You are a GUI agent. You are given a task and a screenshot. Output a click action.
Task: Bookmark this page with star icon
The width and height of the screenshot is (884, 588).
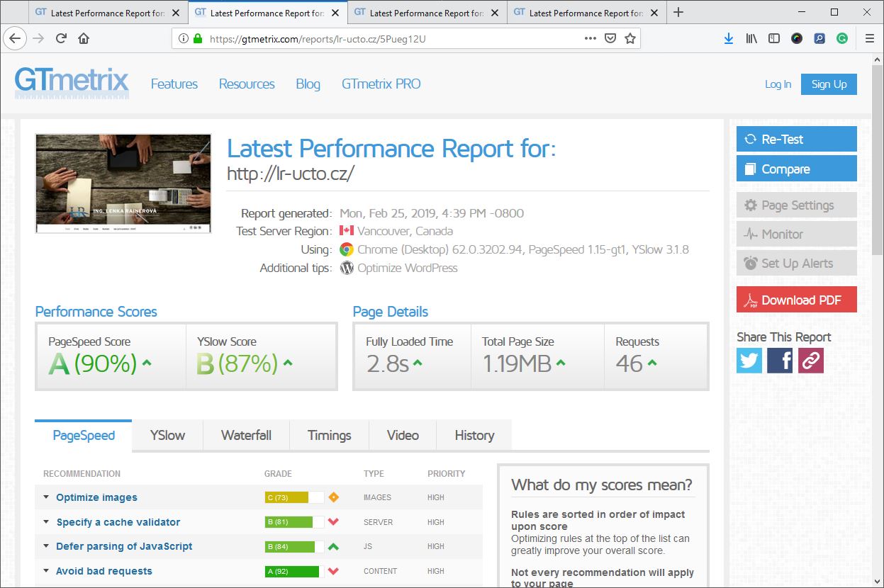pos(630,38)
